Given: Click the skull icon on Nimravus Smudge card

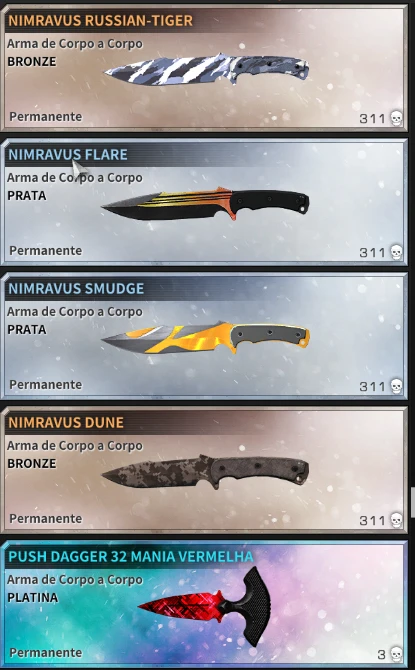Looking at the screenshot, I should 397,386.
